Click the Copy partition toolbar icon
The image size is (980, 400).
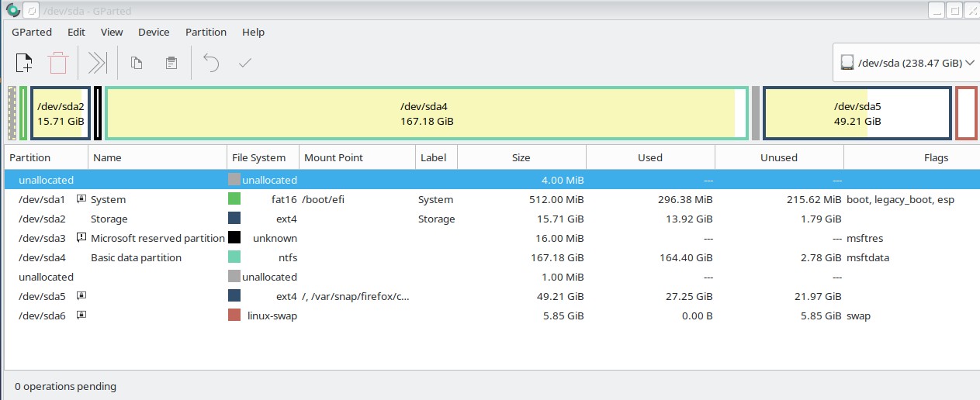tap(137, 63)
